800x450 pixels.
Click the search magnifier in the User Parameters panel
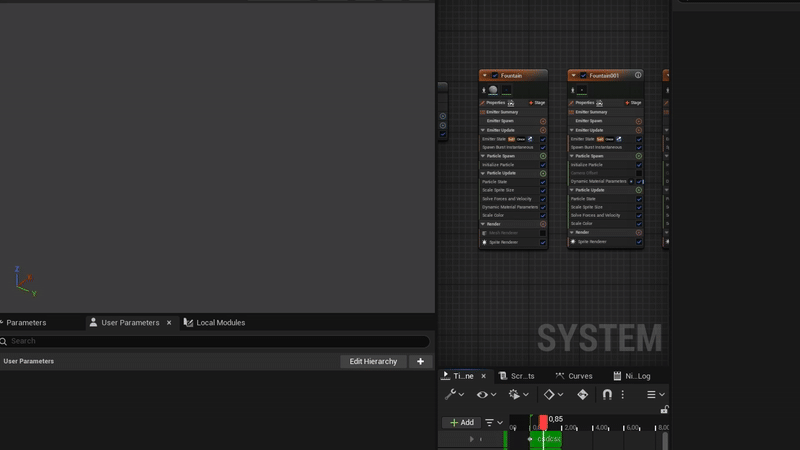[4, 341]
